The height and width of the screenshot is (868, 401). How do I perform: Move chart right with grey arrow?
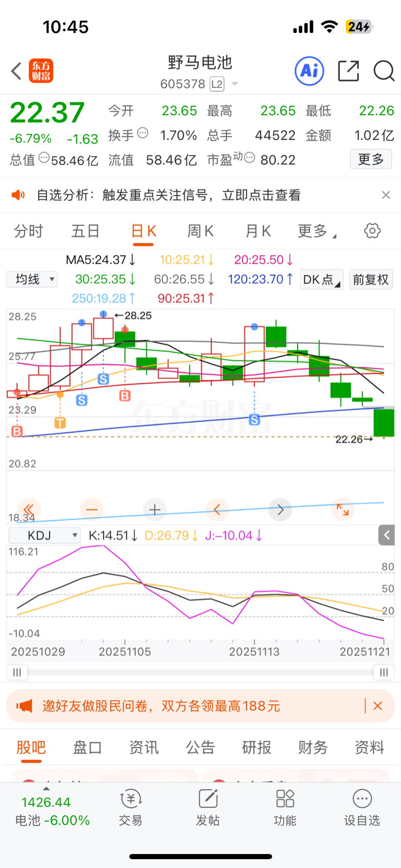(x=280, y=509)
